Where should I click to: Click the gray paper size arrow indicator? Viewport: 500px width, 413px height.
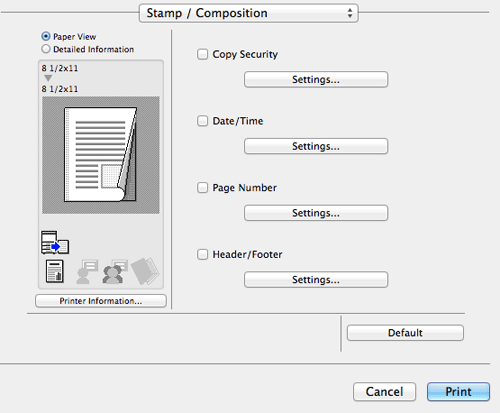click(x=48, y=78)
